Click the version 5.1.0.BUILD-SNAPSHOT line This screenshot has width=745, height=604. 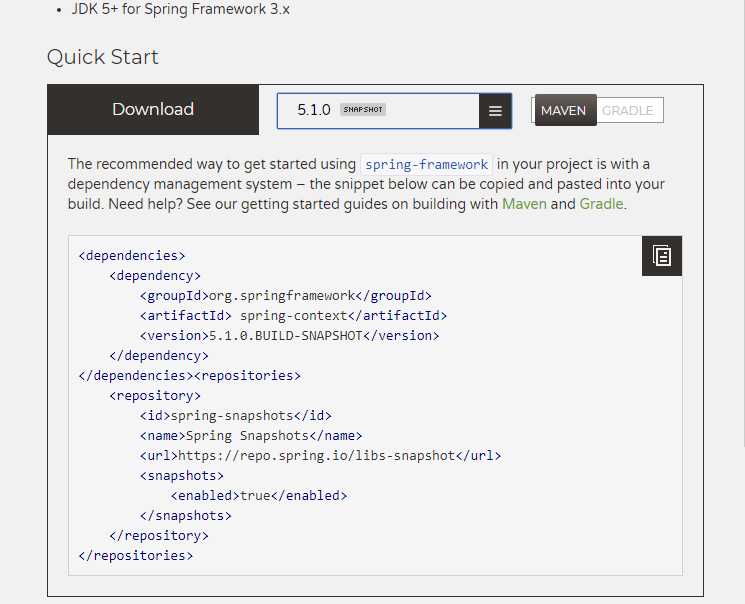[x=289, y=336]
